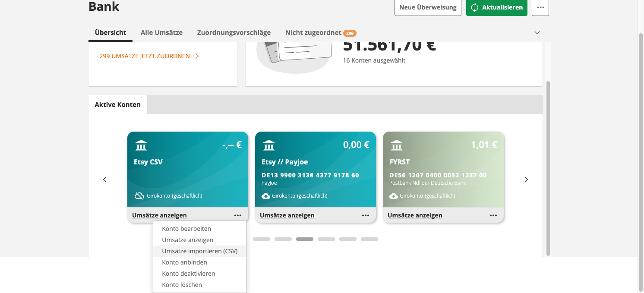
Task: Click the bank icon on the FYRST card
Action: (x=397, y=145)
